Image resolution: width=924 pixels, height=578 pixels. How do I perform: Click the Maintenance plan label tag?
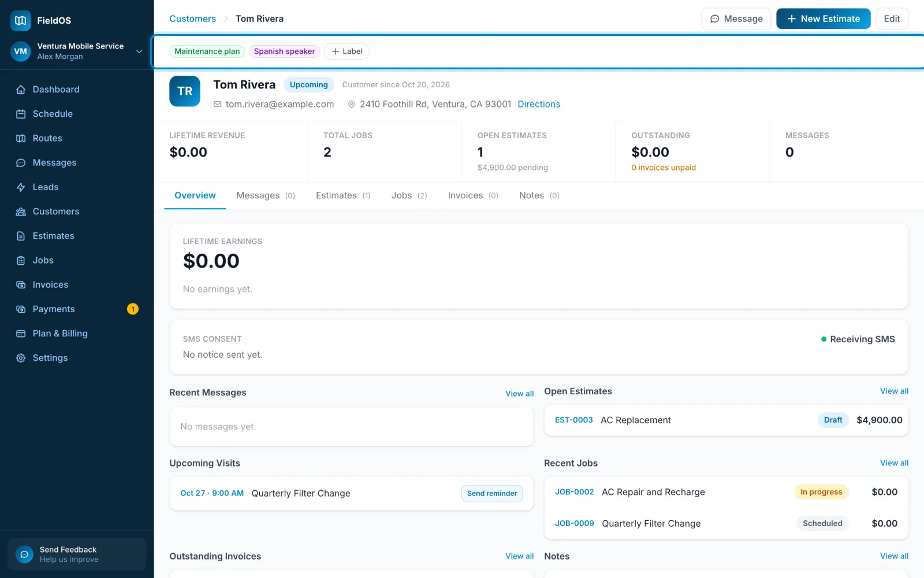(x=207, y=51)
